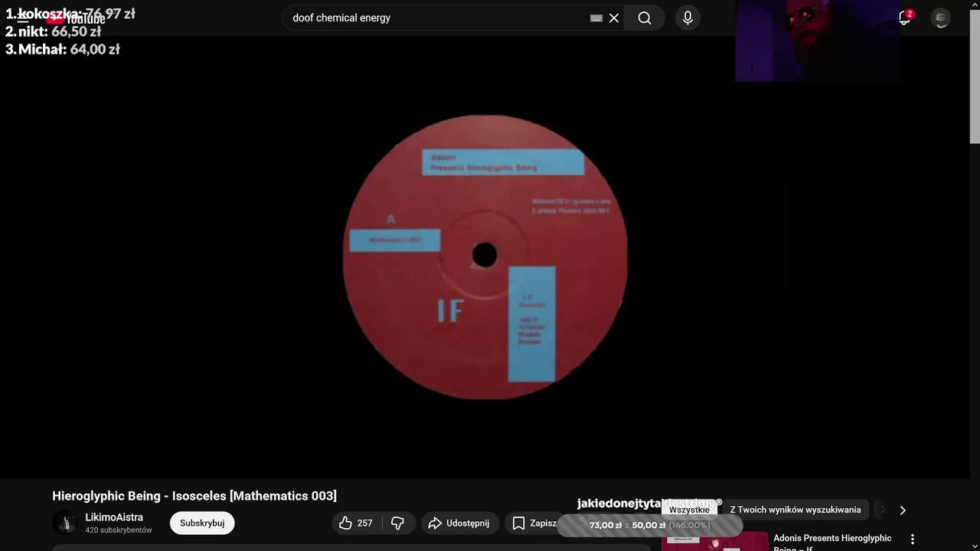Select Z Twoich wyników wyszukiwania chip
Screen dimensions: 980x551
coord(795,510)
